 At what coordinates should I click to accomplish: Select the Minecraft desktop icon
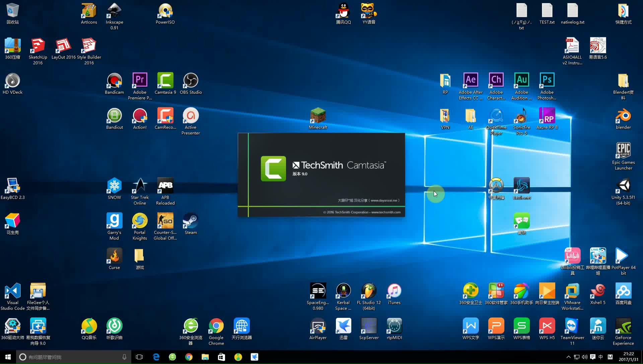click(x=318, y=119)
